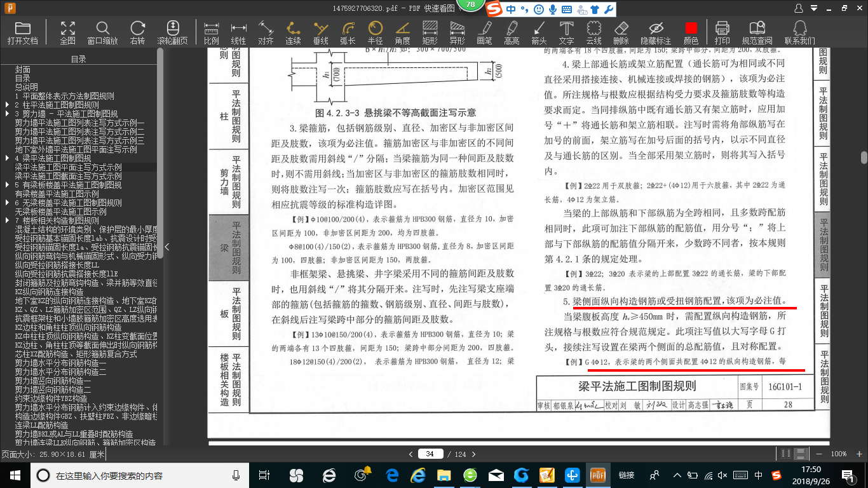Collapse the bookmark sidebar with the arrow handle

tap(166, 247)
